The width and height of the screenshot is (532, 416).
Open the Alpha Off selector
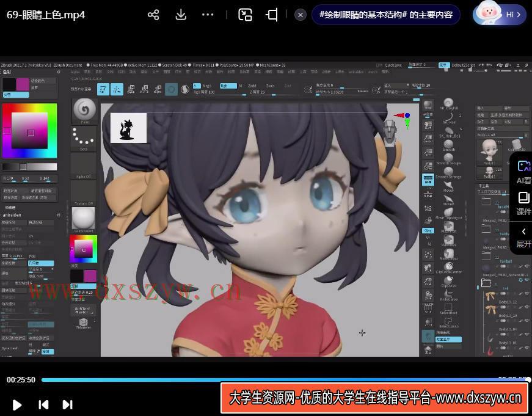(84, 166)
